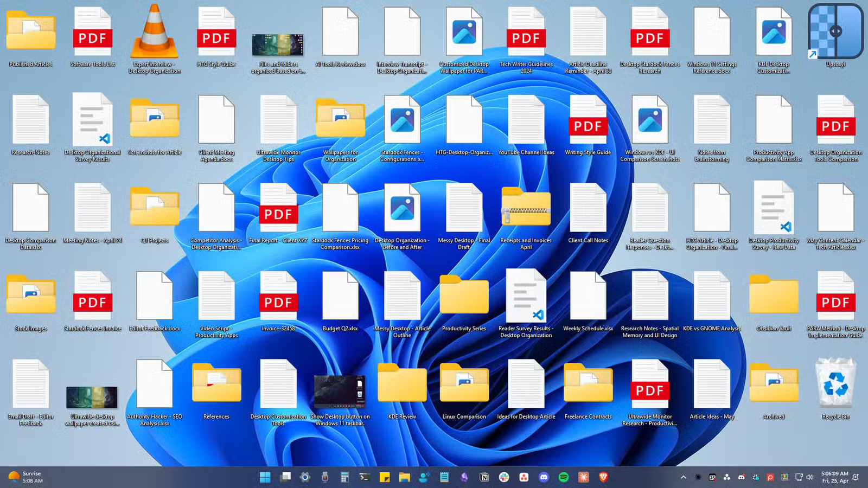The width and height of the screenshot is (868, 488).
Task: Open Budget Q2.xlsx spreadsheet
Action: pyautogui.click(x=340, y=296)
